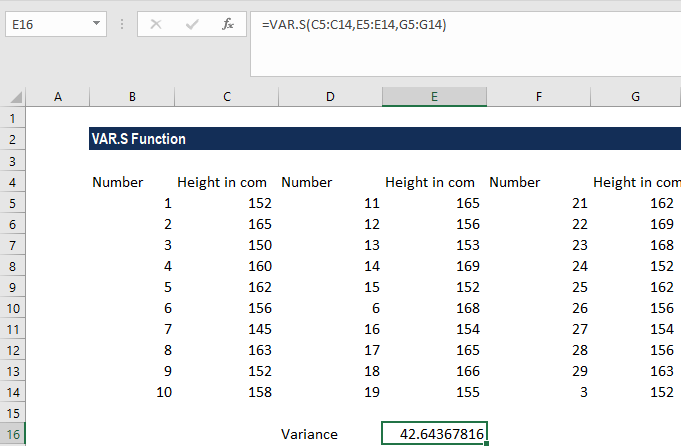
Task: Select row 16 header
Action: (13, 434)
